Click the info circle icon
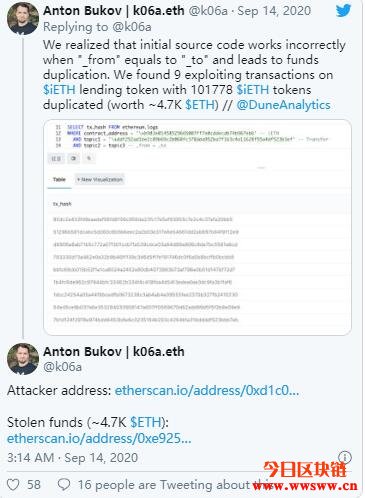The height and width of the screenshot is (498, 365). [345, 457]
